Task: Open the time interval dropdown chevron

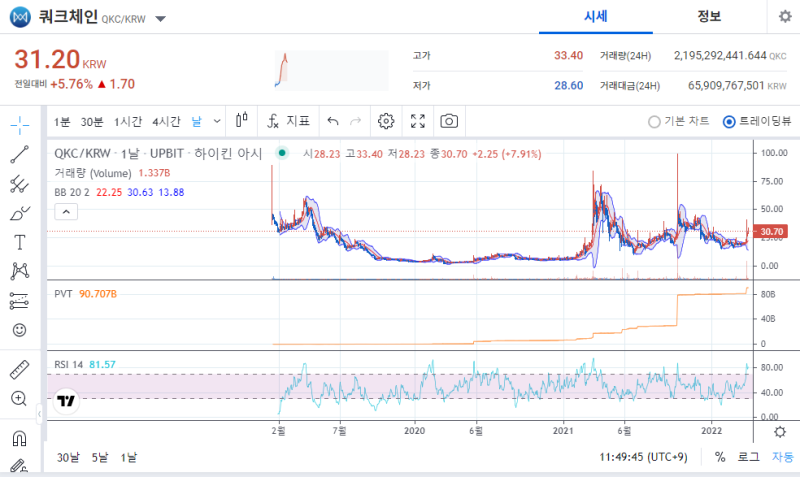Action: coord(217,121)
